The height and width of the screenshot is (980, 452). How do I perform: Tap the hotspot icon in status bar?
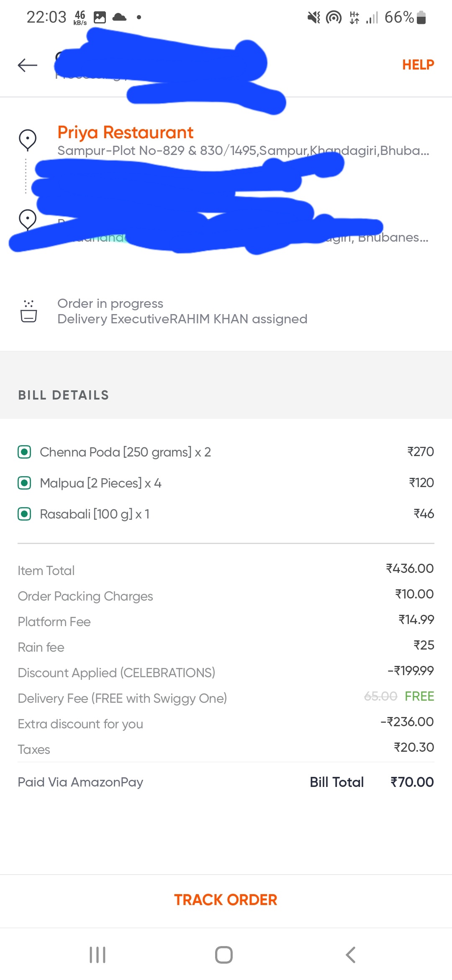334,17
